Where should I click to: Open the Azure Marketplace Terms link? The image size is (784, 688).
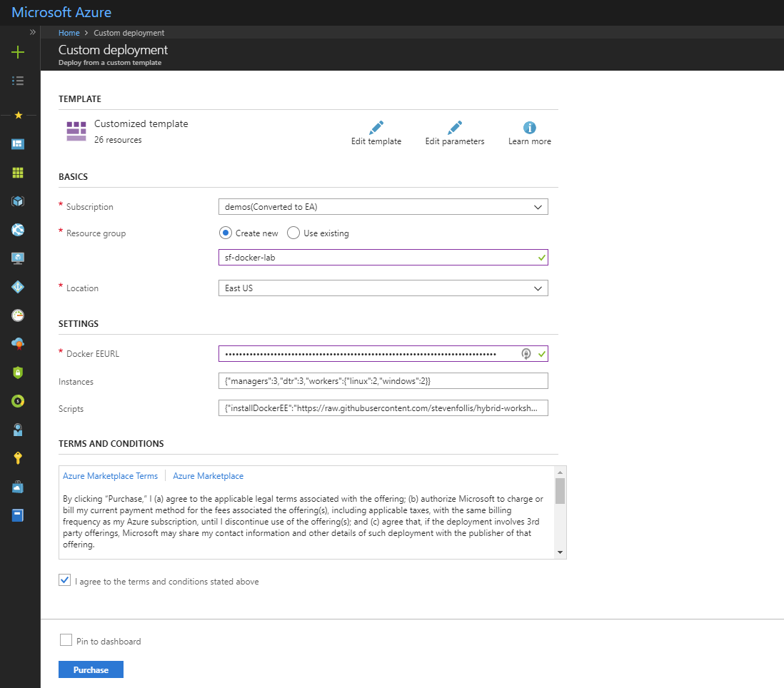point(111,476)
